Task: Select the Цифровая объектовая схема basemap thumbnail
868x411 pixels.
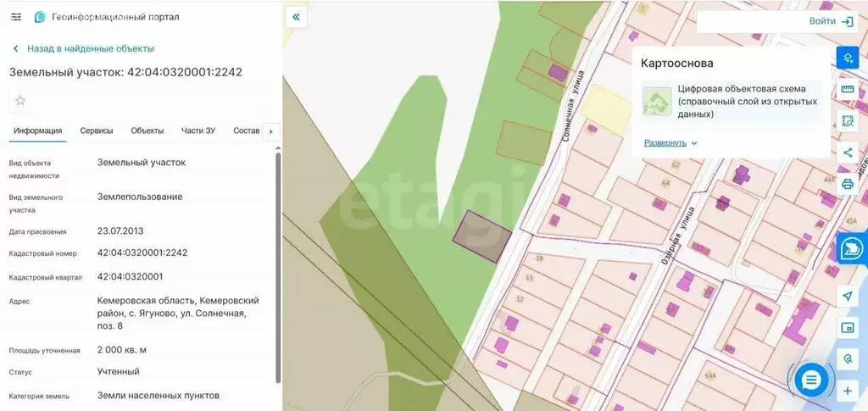Action: pyautogui.click(x=657, y=101)
